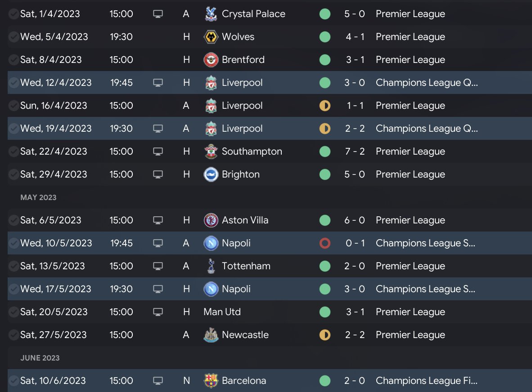The width and height of the screenshot is (532, 392).
Task: Click the check circle beside Sat, 1/4/2023
Action: click(14, 14)
